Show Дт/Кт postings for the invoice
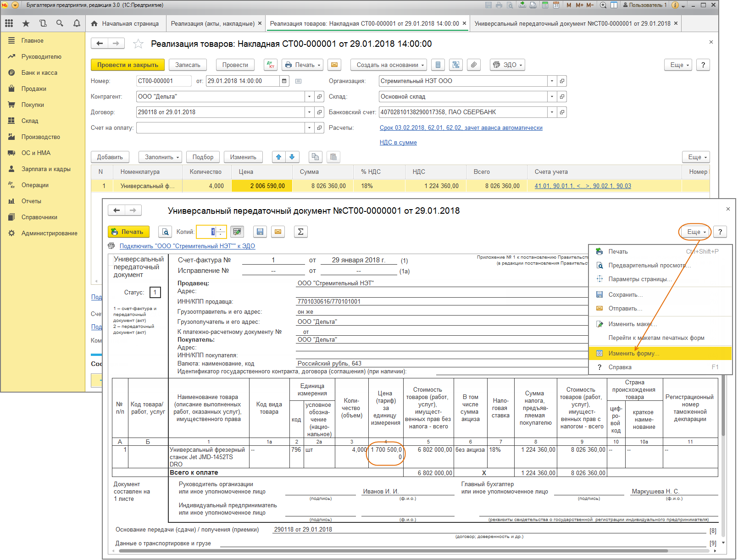Screen dimensions: 738x560 [x=271, y=65]
